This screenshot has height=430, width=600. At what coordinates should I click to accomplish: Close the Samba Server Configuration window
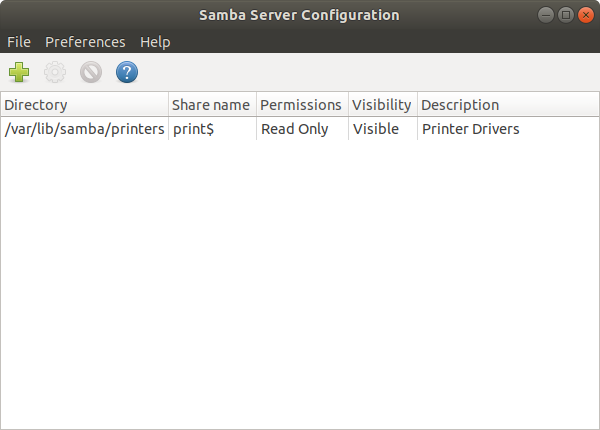coord(585,15)
